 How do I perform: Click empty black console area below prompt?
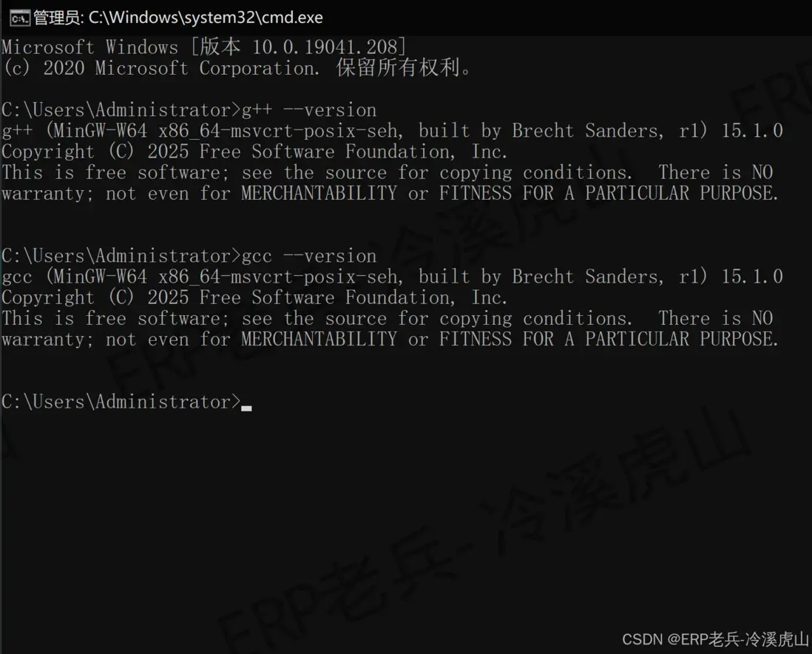click(x=406, y=518)
